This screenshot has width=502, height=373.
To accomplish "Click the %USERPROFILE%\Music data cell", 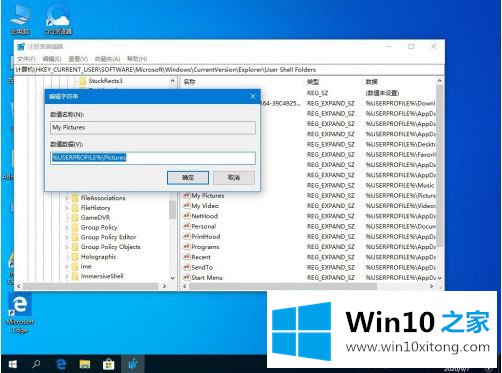I will 400,185.
